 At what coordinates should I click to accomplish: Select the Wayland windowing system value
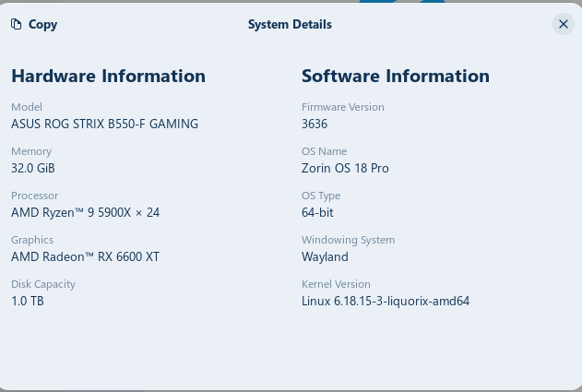click(x=325, y=256)
